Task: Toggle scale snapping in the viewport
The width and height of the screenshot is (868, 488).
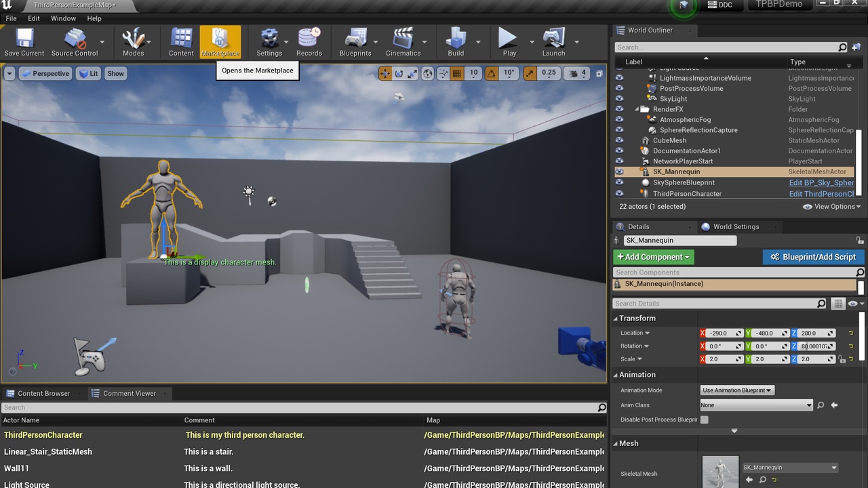Action: click(530, 73)
